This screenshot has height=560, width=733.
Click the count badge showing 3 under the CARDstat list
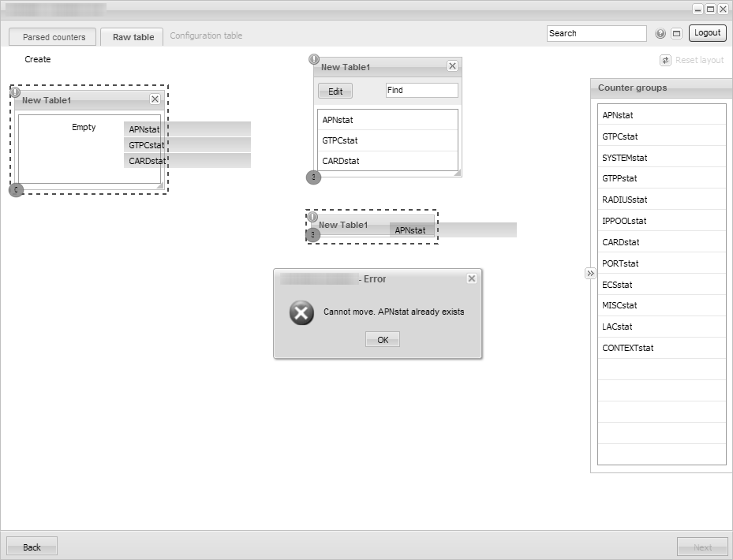[x=313, y=177]
